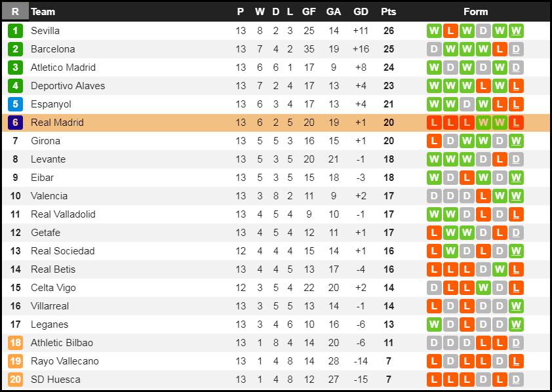Select the highlighted Real Madrid row
Image resolution: width=552 pixels, height=392 pixels.
[x=275, y=123]
